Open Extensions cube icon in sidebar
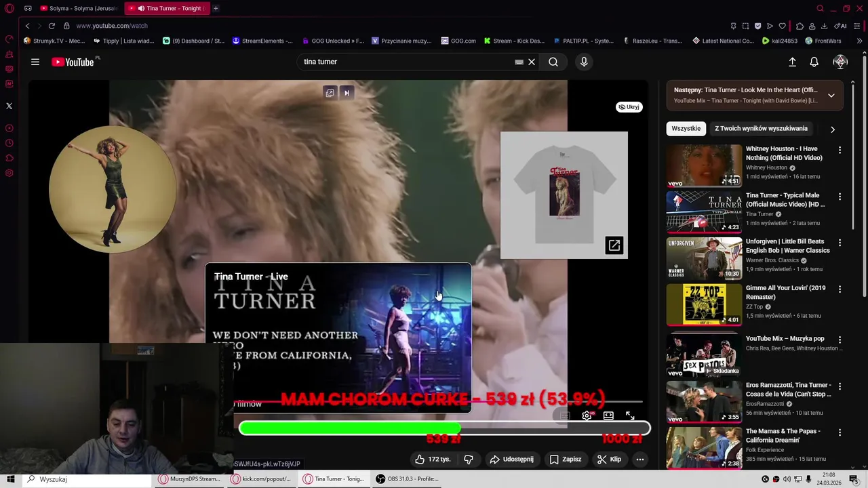This screenshot has height=488, width=868. pyautogui.click(x=9, y=158)
